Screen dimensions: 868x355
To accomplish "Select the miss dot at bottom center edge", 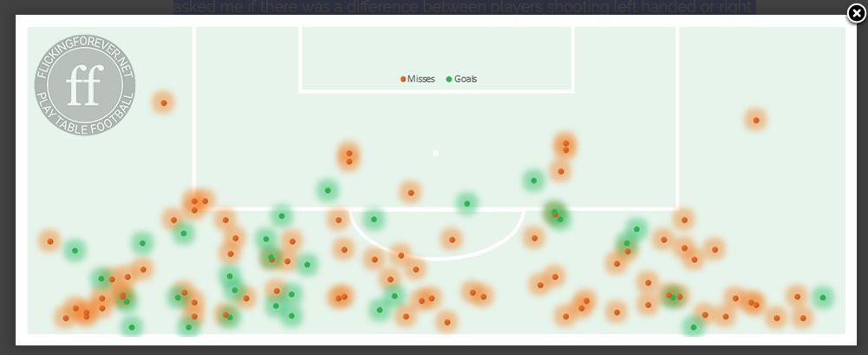I will coord(447,323).
